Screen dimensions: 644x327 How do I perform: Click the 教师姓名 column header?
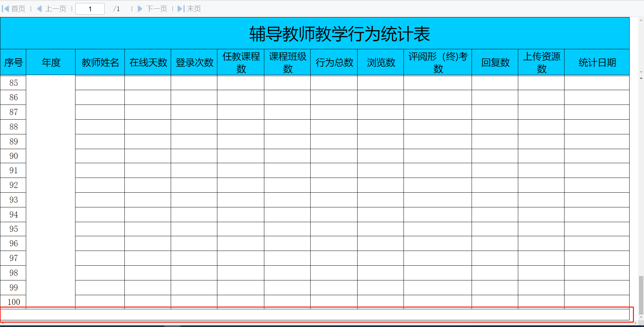pos(100,62)
